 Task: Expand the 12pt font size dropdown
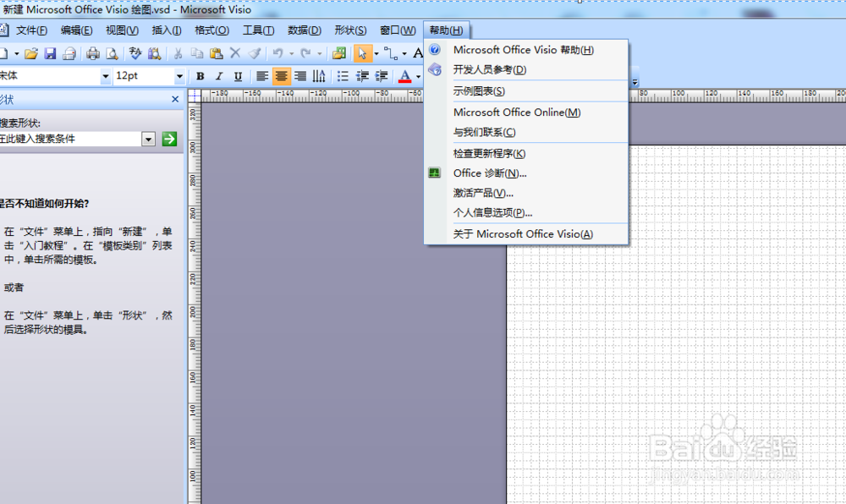click(179, 77)
